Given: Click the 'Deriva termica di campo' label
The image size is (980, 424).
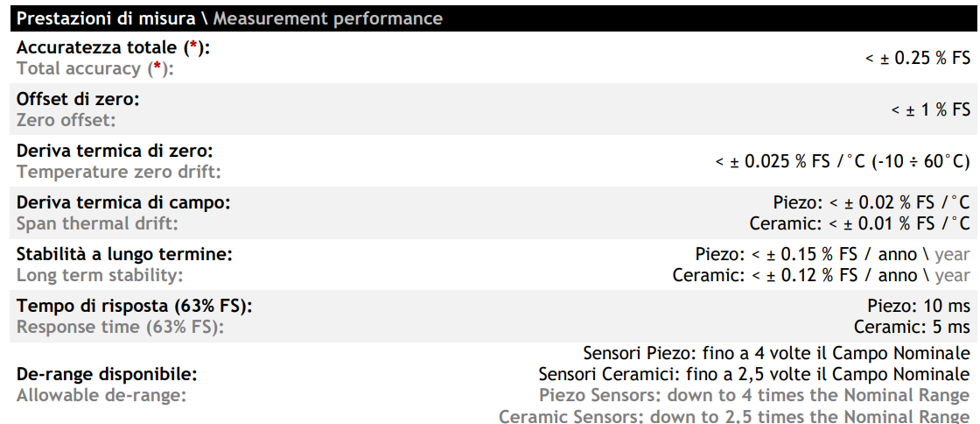Looking at the screenshot, I should coord(123,202).
